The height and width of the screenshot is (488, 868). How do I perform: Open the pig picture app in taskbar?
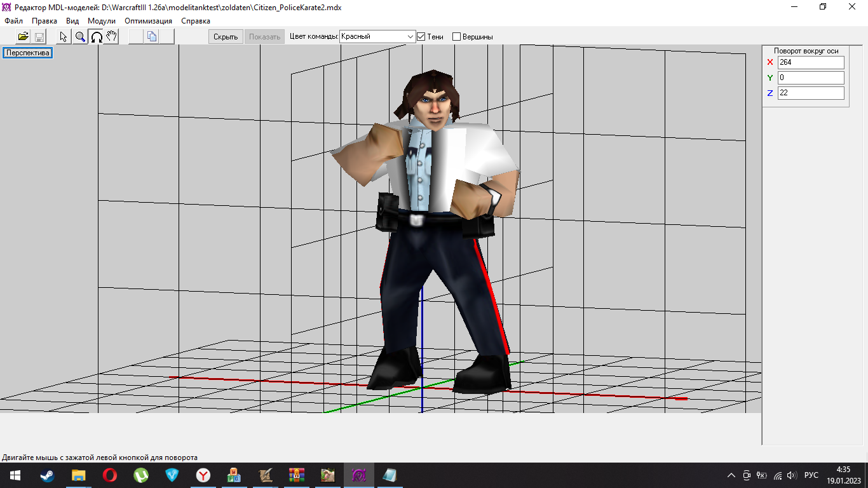click(x=327, y=475)
